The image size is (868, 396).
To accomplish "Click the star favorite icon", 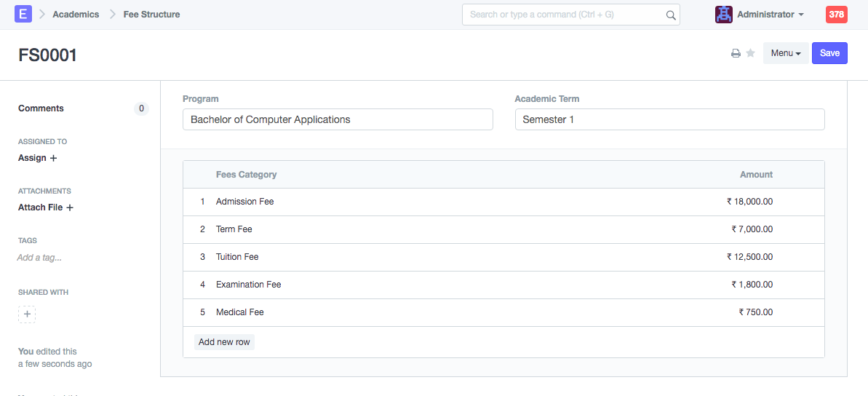I will 750,53.
